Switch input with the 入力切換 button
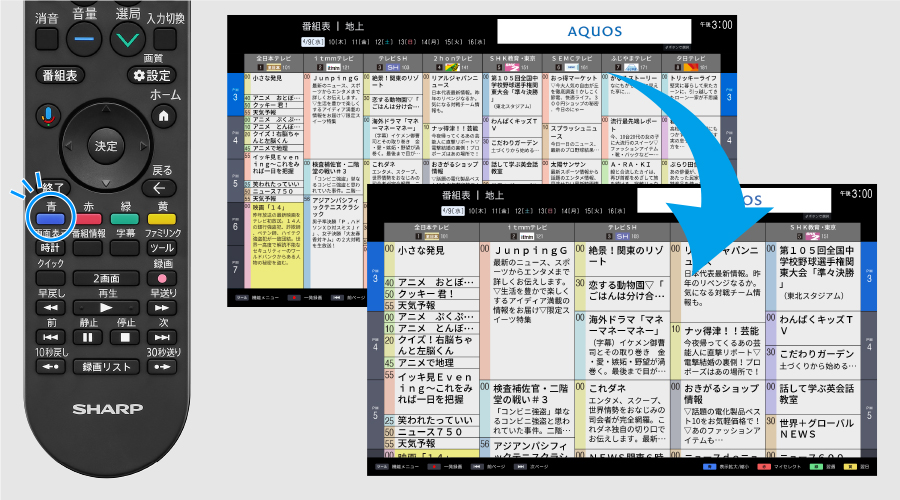The height and width of the screenshot is (500, 900). point(165,39)
